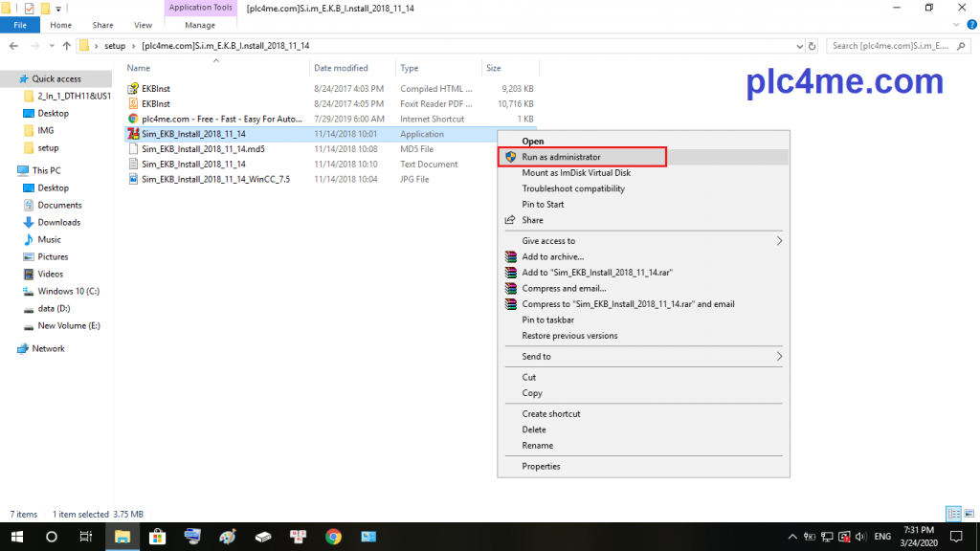Open the Help question mark icon

point(971,25)
